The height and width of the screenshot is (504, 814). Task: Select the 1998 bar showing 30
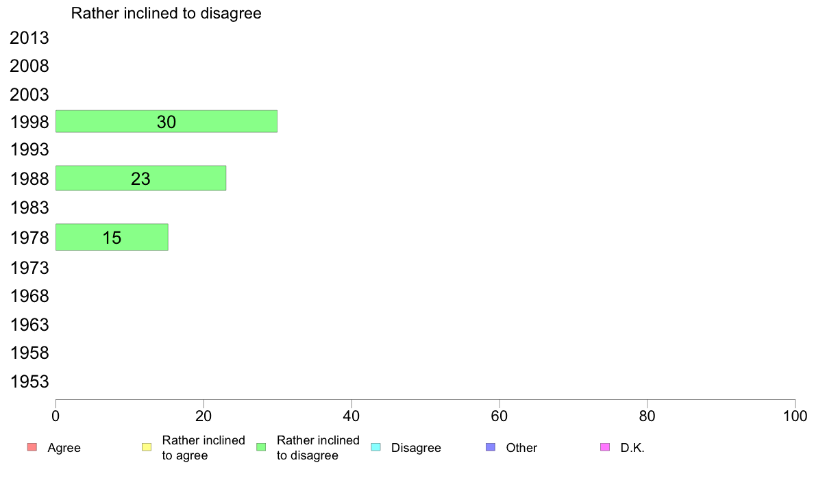pos(166,121)
